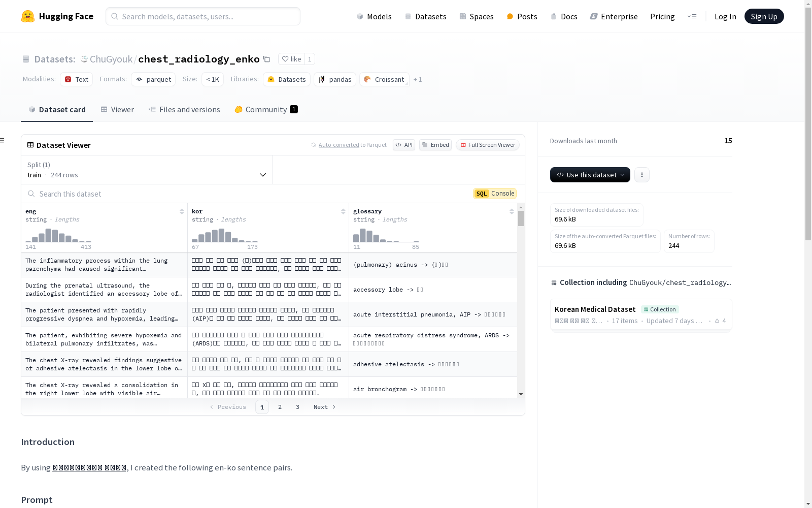The width and height of the screenshot is (812, 508).
Task: Click the Previous page button
Action: [228, 407]
